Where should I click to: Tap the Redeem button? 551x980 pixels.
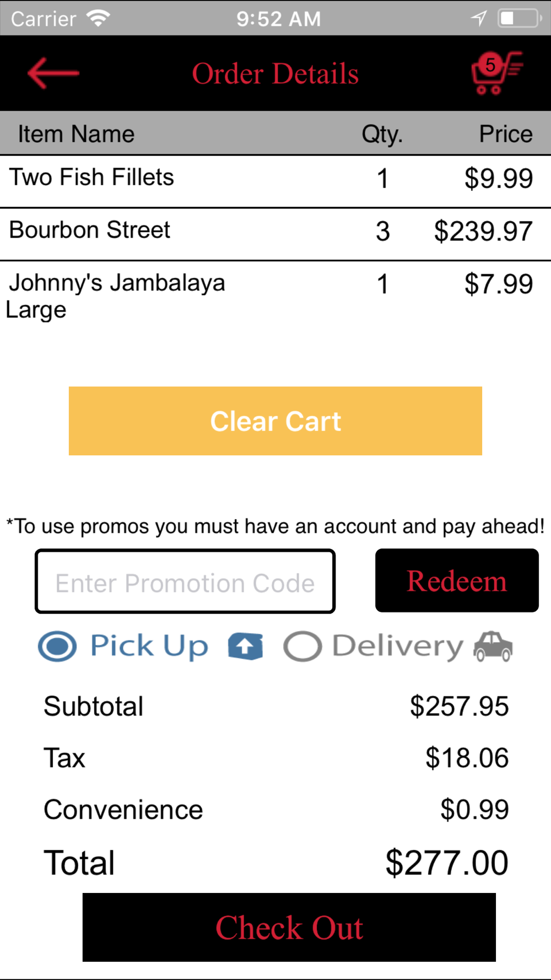[x=457, y=580]
